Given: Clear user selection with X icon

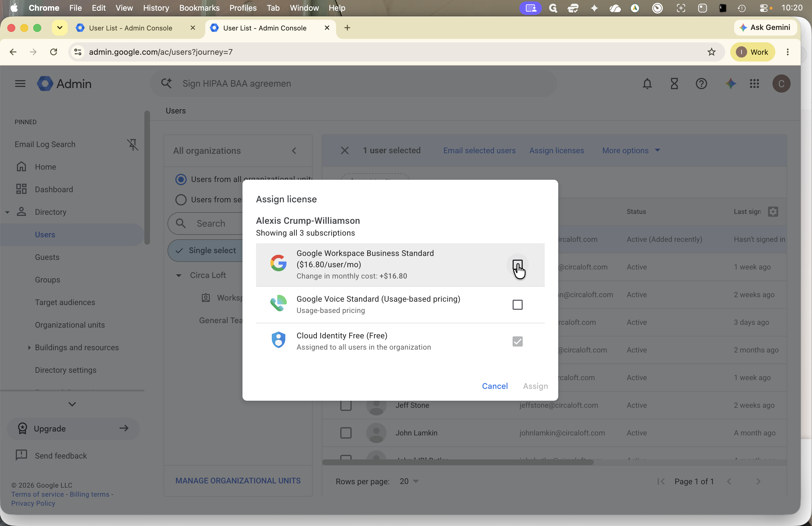Looking at the screenshot, I should click(345, 151).
